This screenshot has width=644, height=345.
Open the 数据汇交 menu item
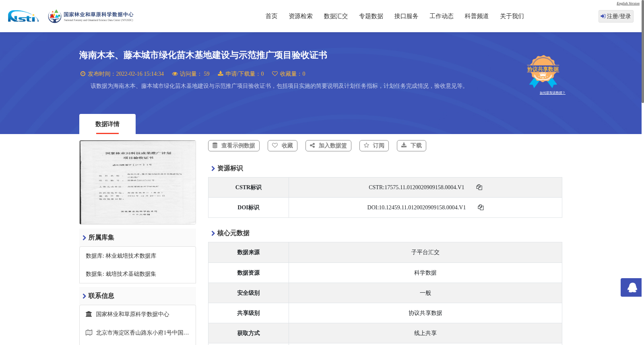pyautogui.click(x=336, y=16)
